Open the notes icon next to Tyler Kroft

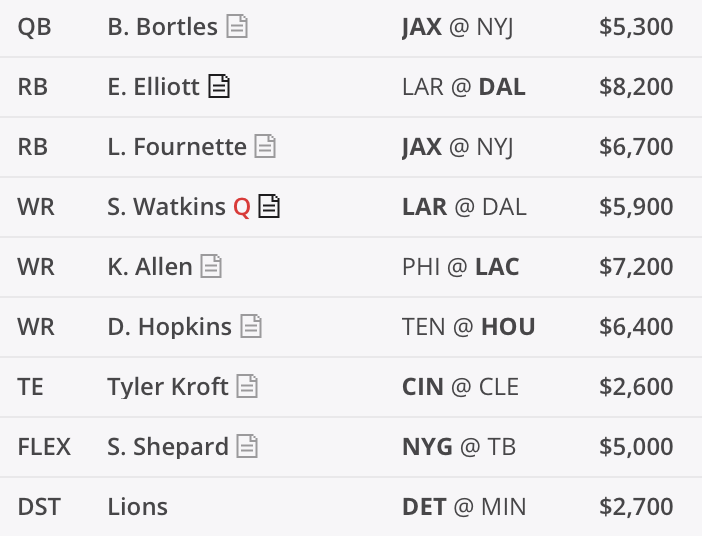click(x=247, y=387)
